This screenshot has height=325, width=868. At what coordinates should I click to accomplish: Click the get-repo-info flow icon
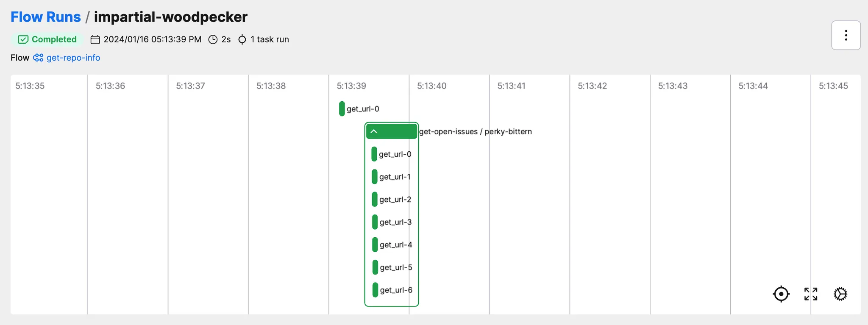coord(38,58)
